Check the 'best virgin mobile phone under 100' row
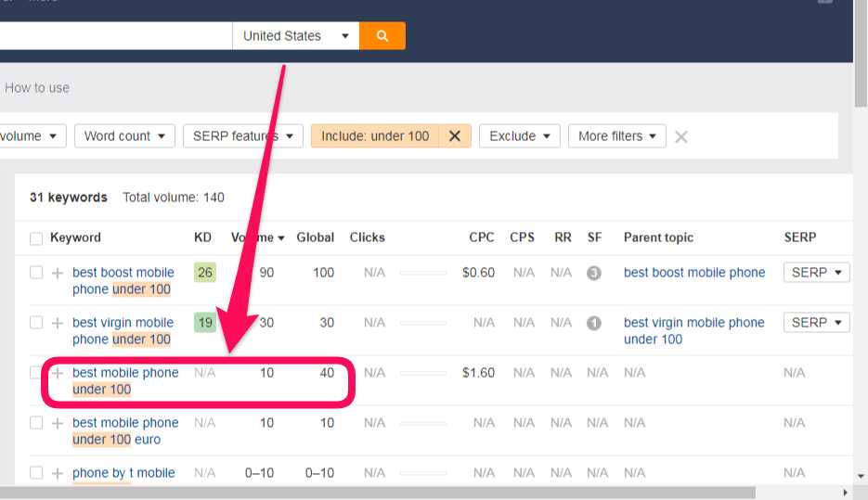 pos(36,323)
